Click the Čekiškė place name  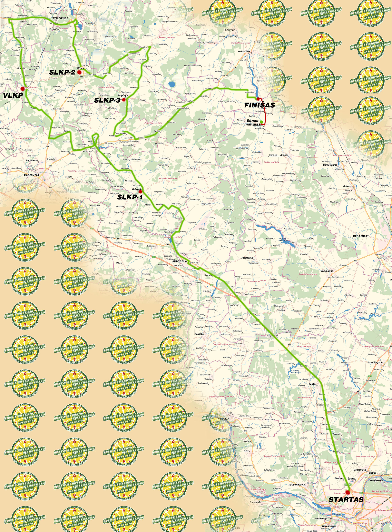(199, 334)
